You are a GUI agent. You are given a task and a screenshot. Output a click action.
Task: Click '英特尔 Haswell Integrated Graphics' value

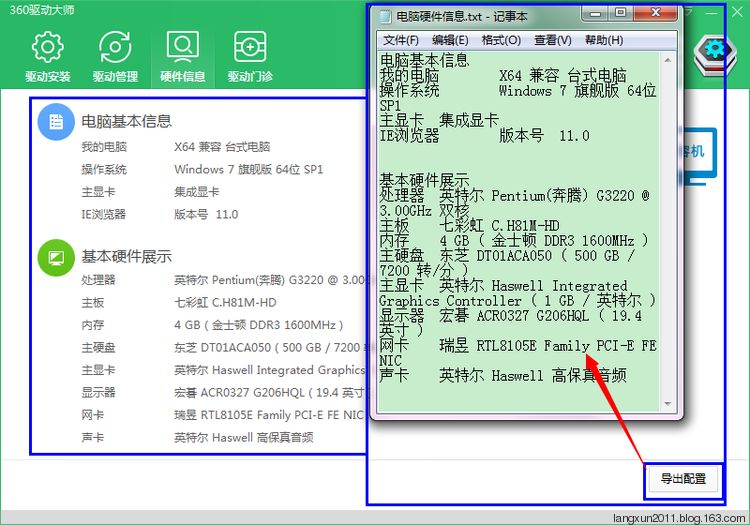270,370
